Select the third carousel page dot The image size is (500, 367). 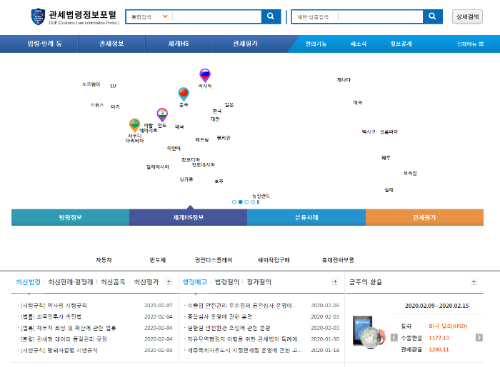pos(247,202)
